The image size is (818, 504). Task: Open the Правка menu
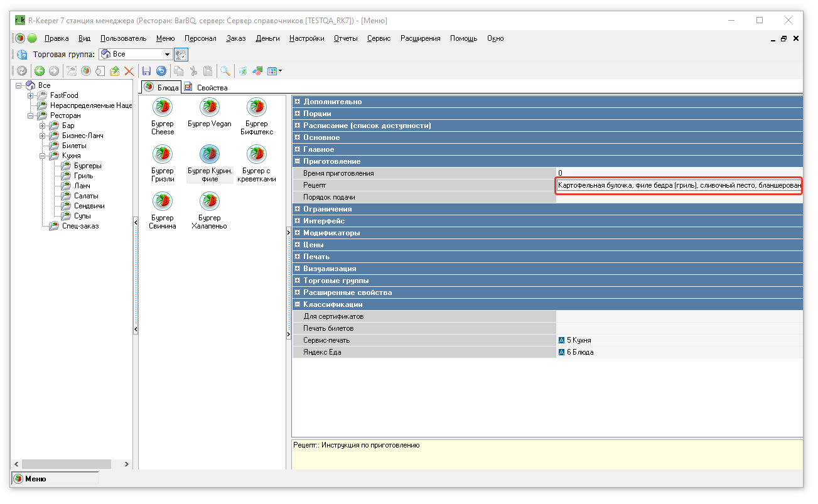57,38
